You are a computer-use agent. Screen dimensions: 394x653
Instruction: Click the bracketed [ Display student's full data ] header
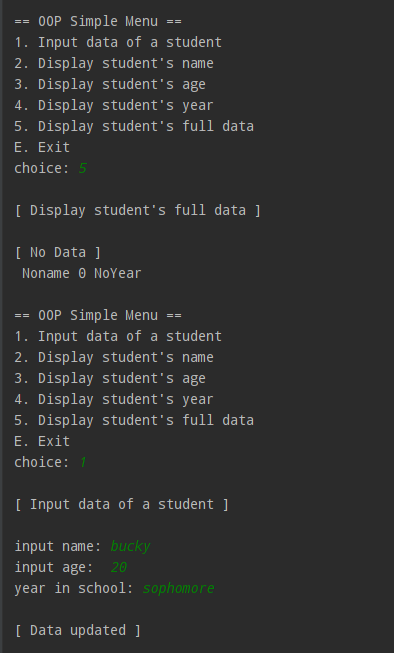pos(137,210)
